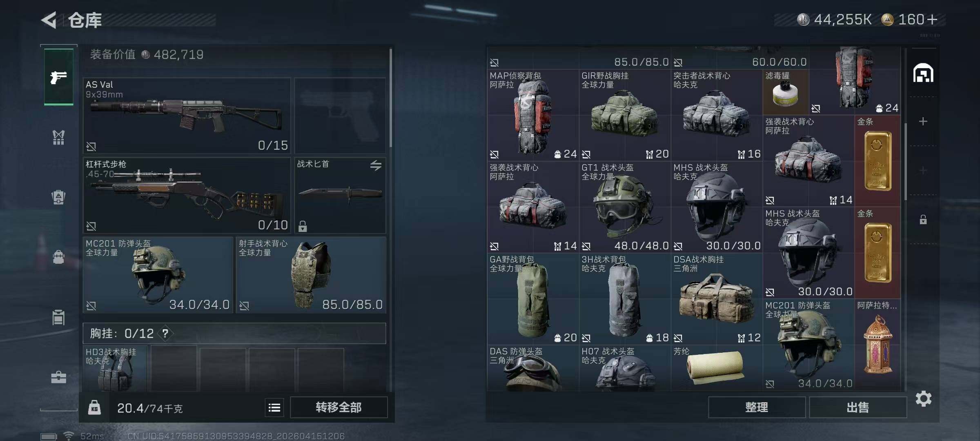Click the chest rig help question mark
Image resolution: width=980 pixels, height=441 pixels.
coord(165,334)
